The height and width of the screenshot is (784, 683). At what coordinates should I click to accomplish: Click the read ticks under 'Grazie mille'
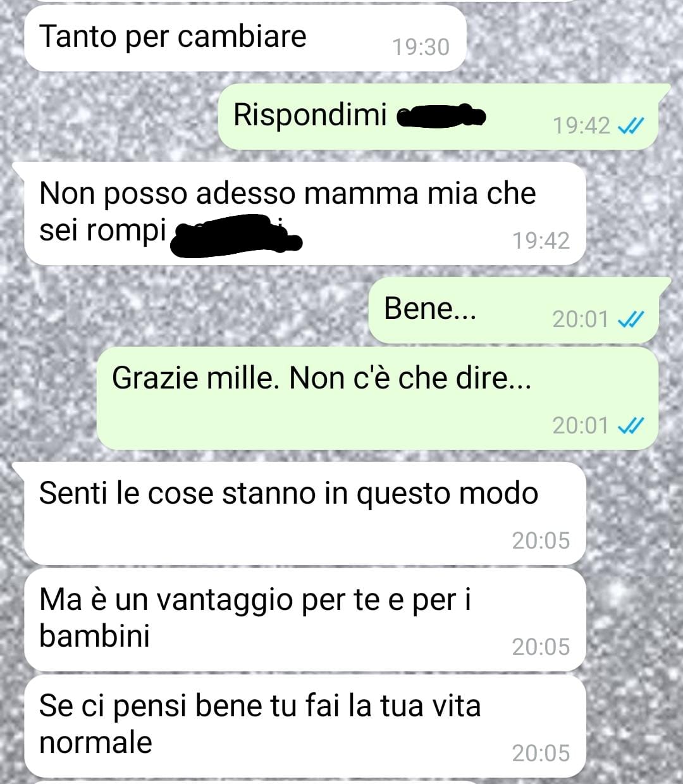(x=631, y=426)
